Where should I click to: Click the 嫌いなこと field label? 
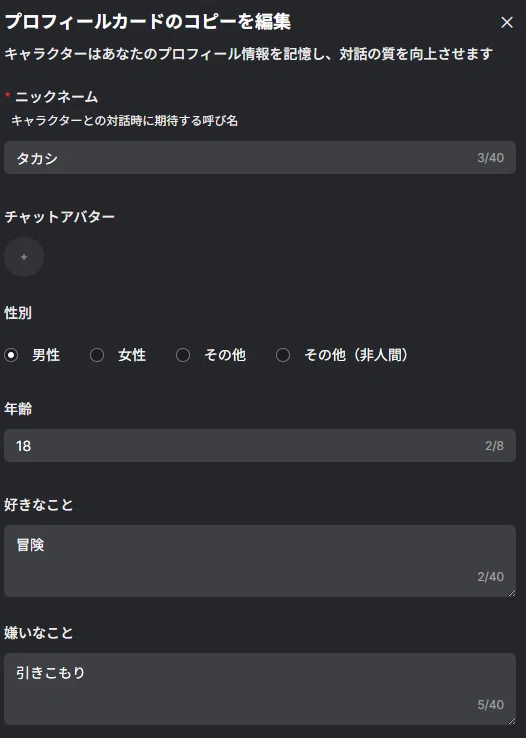coord(39,633)
